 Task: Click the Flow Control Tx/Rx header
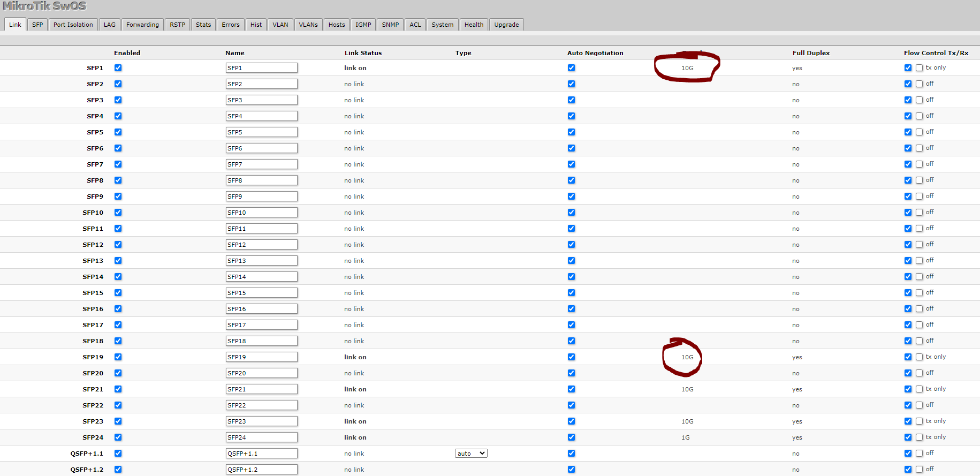[x=936, y=53]
